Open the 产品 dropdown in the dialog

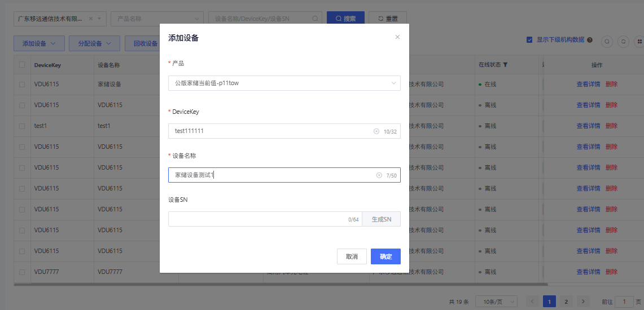(284, 83)
